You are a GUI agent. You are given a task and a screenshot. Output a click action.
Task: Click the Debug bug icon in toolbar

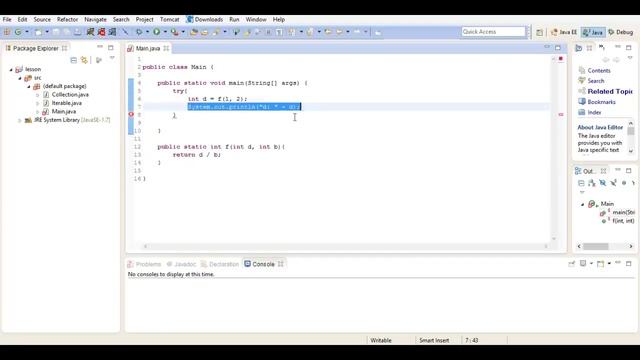[139, 32]
